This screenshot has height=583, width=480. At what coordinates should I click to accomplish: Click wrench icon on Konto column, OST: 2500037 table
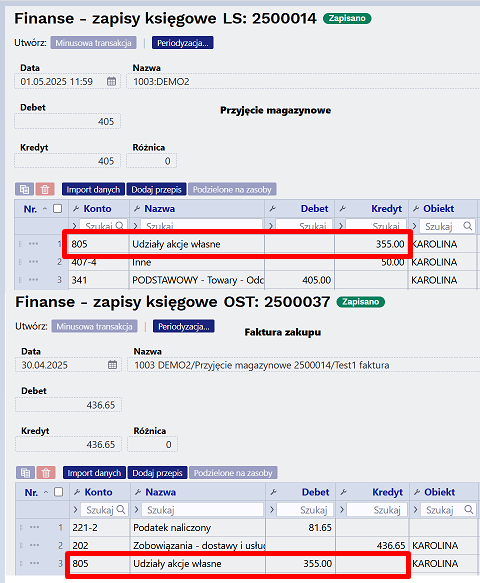(77, 492)
